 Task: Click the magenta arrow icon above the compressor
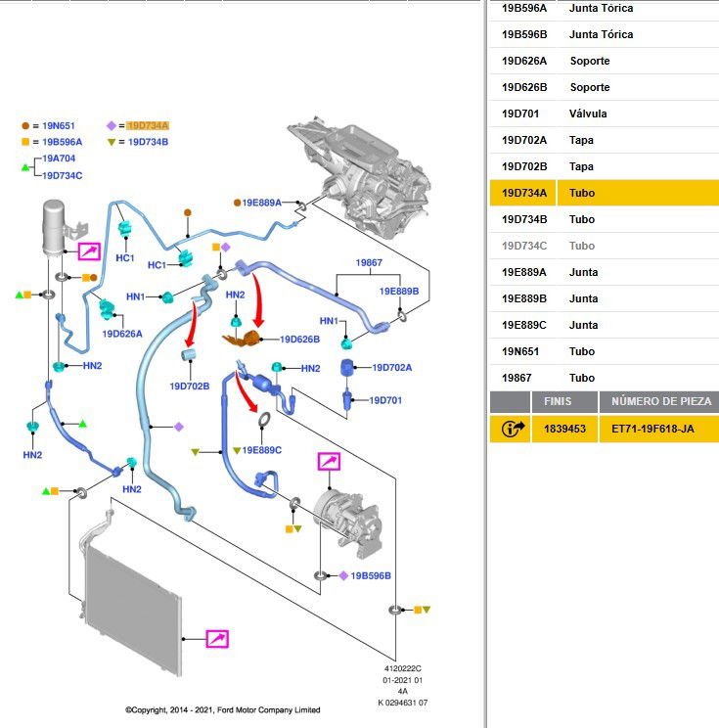point(330,463)
